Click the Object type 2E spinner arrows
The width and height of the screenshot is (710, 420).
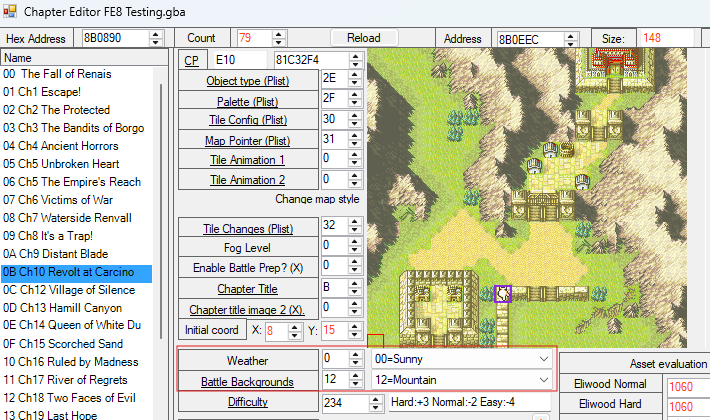pos(355,79)
